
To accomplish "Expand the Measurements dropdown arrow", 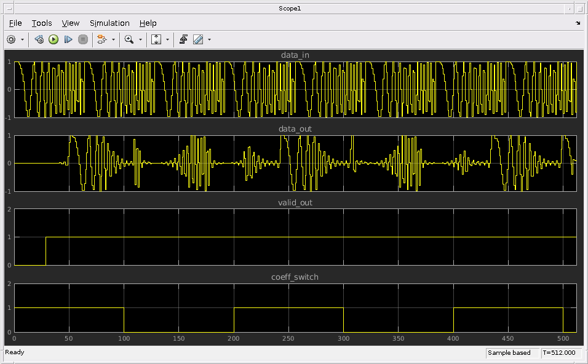I will coord(210,39).
